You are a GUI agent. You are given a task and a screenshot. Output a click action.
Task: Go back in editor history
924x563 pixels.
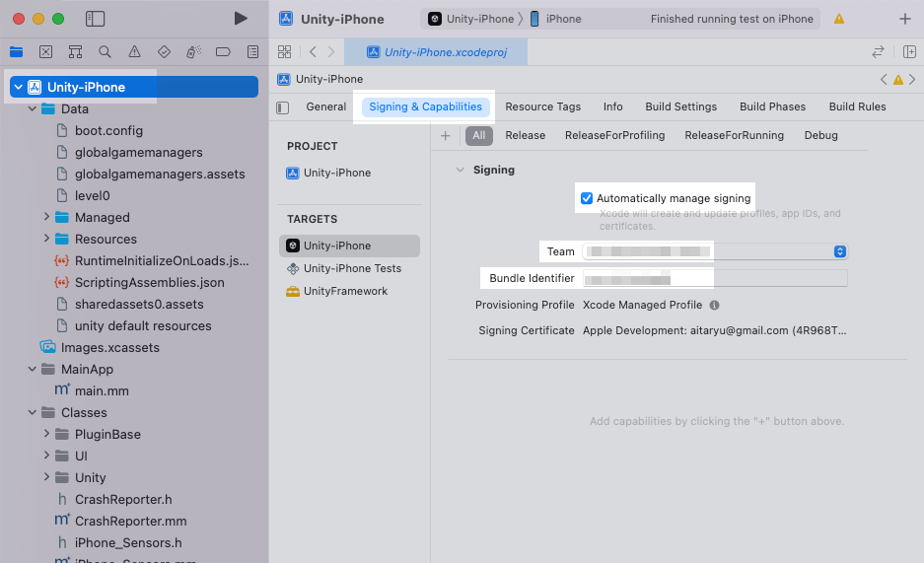313,52
